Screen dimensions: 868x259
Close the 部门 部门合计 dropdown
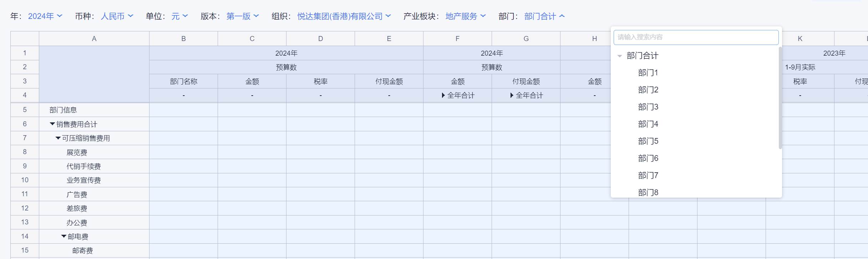(544, 16)
